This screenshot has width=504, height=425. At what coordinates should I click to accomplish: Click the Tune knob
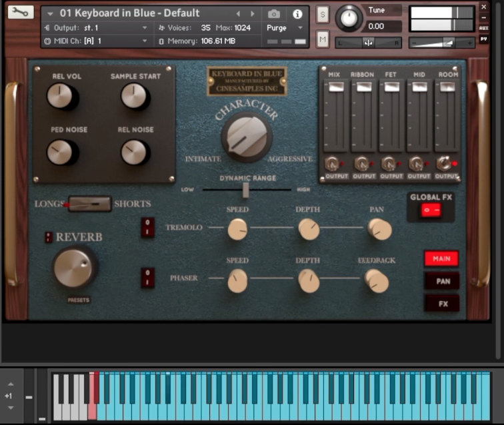[349, 18]
